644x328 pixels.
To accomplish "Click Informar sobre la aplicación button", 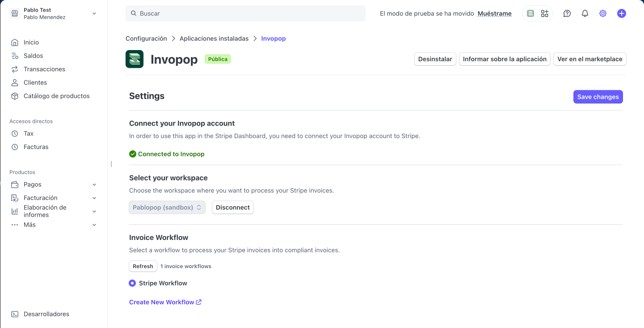I will pyautogui.click(x=505, y=59).
